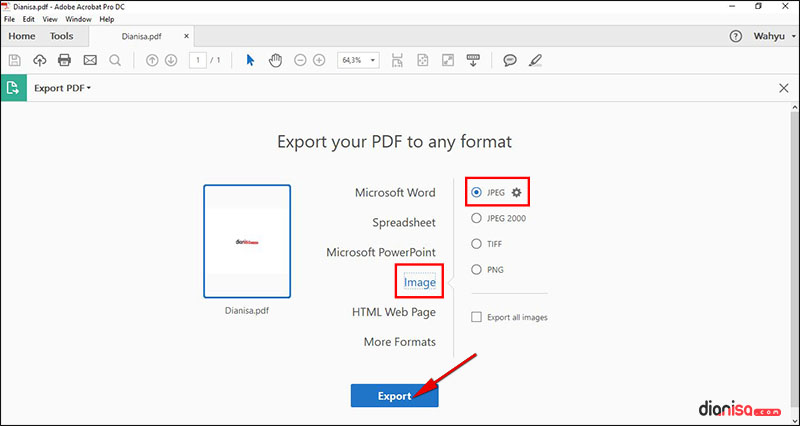Select the highlighter pen tool

(x=535, y=60)
